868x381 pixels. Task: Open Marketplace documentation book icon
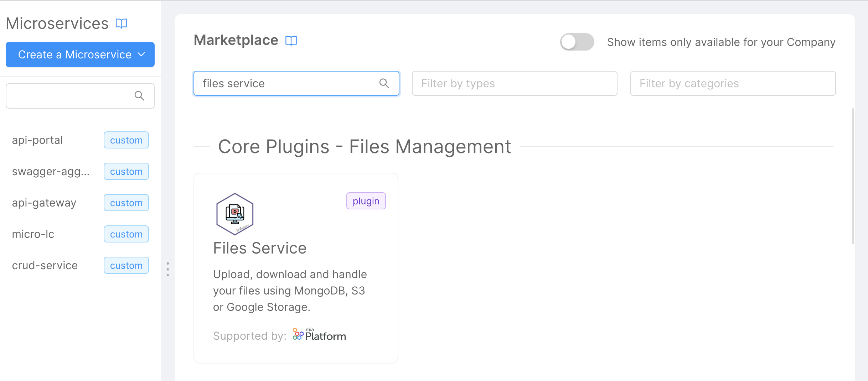(x=291, y=41)
